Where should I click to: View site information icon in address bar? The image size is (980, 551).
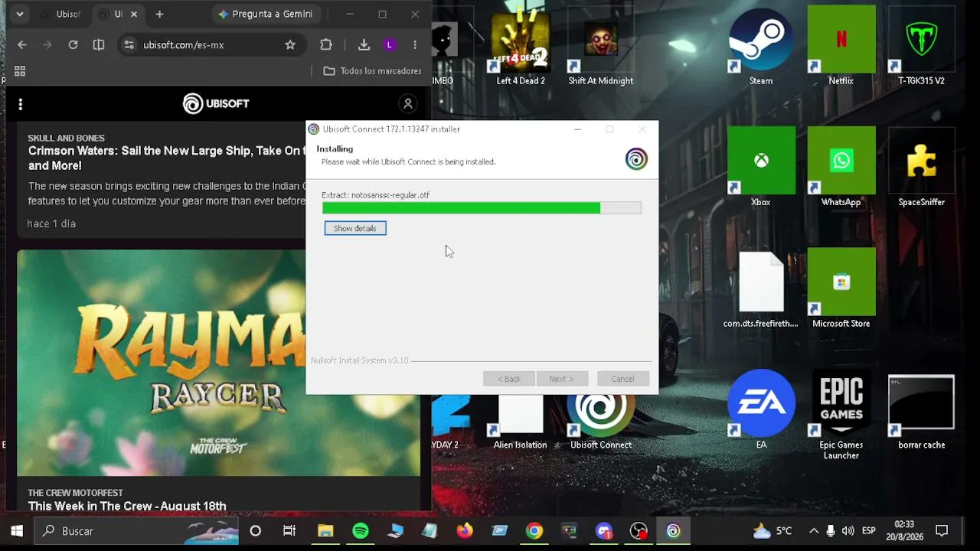coord(129,45)
